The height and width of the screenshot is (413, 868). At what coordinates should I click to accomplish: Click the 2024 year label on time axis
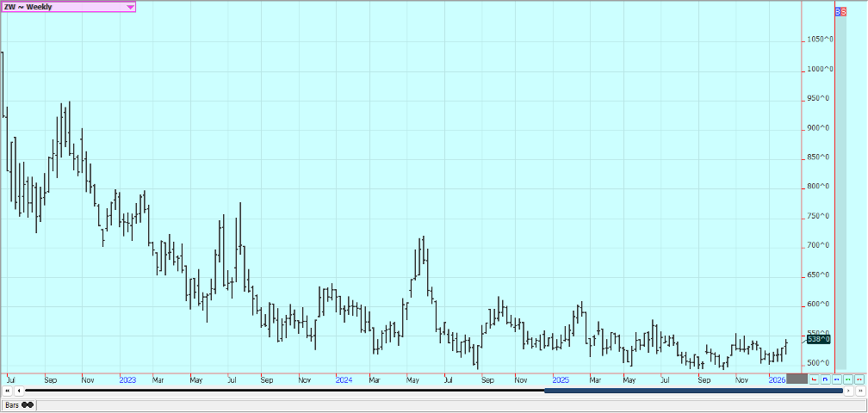[344, 379]
